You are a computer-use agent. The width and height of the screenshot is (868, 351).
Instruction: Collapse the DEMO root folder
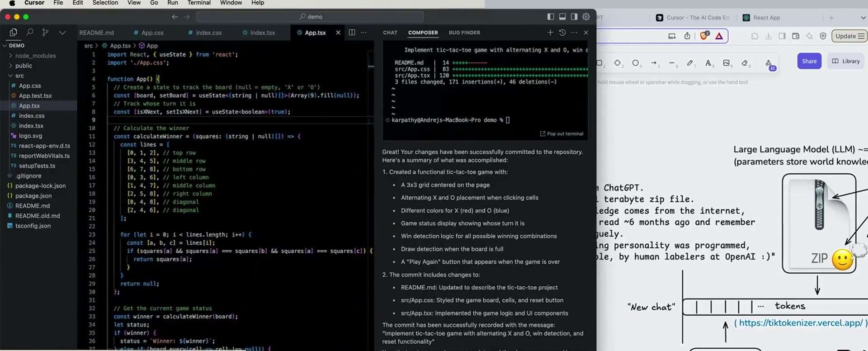pos(38,46)
